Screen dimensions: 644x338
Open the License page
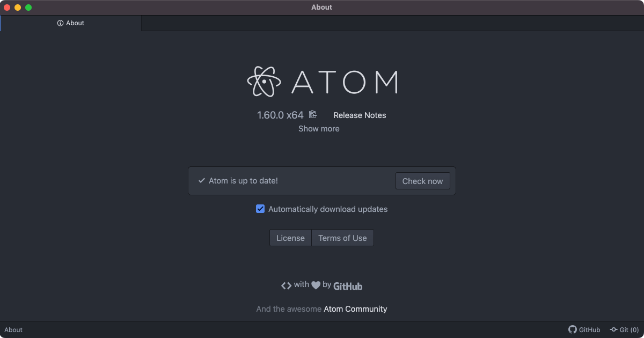[290, 238]
